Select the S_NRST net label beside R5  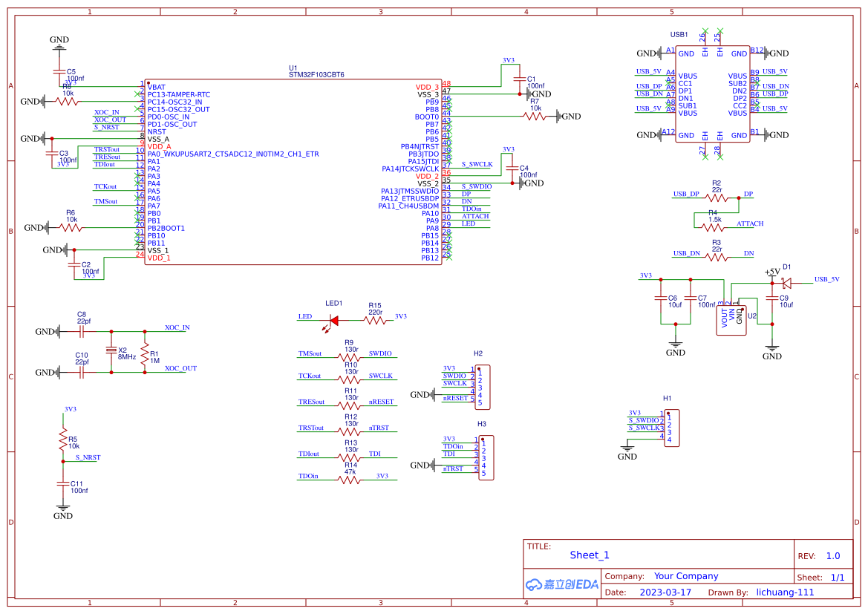(88, 457)
